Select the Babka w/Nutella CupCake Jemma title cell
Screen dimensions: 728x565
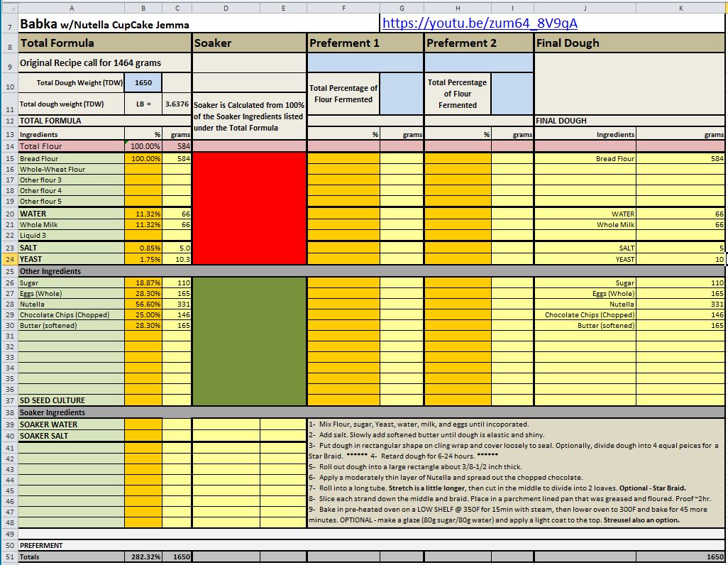click(105, 24)
